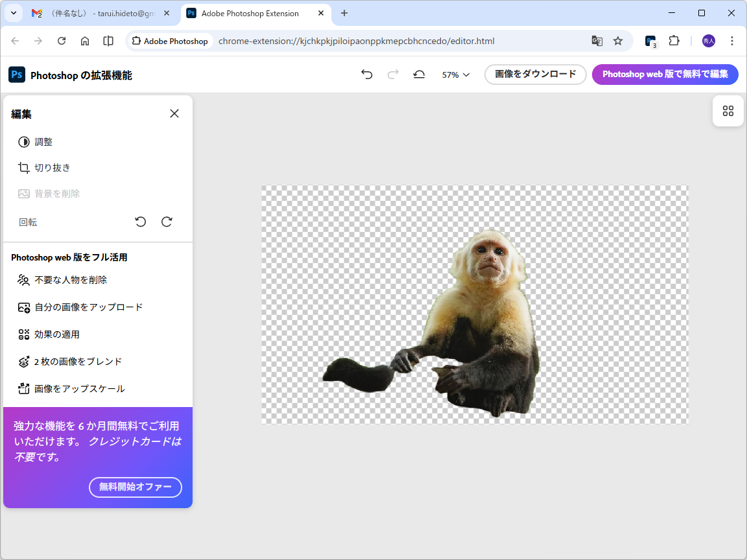Click the 効果の適用 effects icon
Image resolution: width=747 pixels, height=560 pixels.
pos(24,334)
